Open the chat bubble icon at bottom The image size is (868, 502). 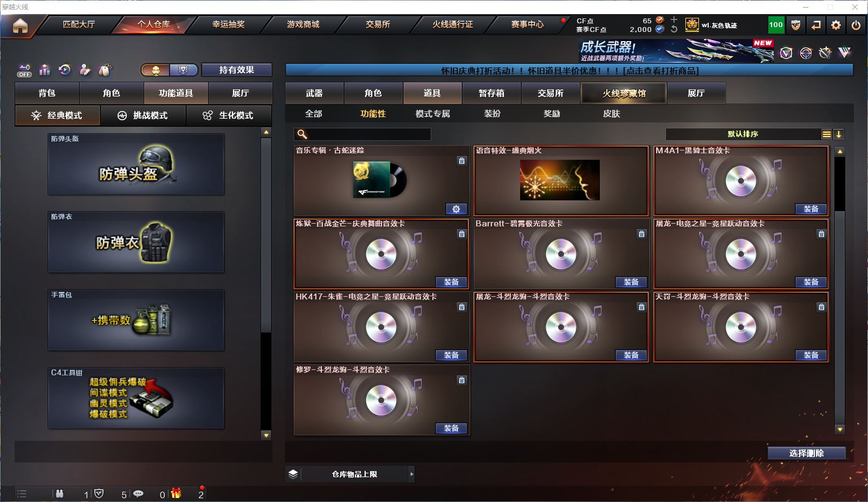[138, 493]
